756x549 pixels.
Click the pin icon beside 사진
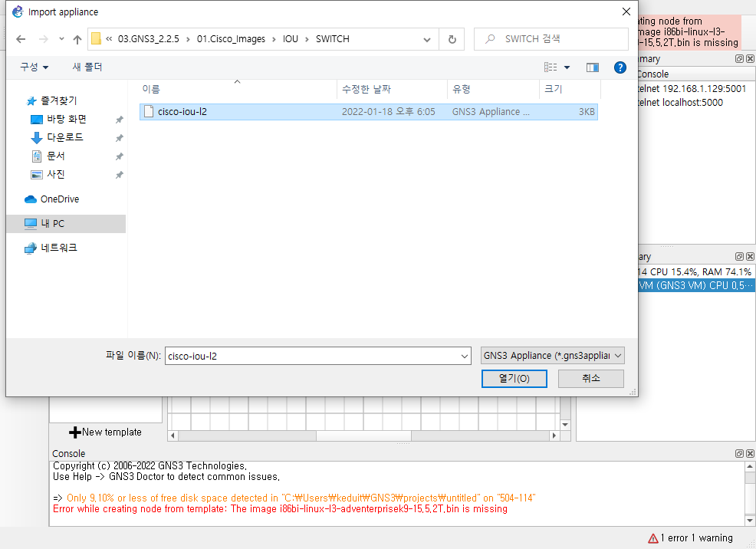[x=119, y=175]
